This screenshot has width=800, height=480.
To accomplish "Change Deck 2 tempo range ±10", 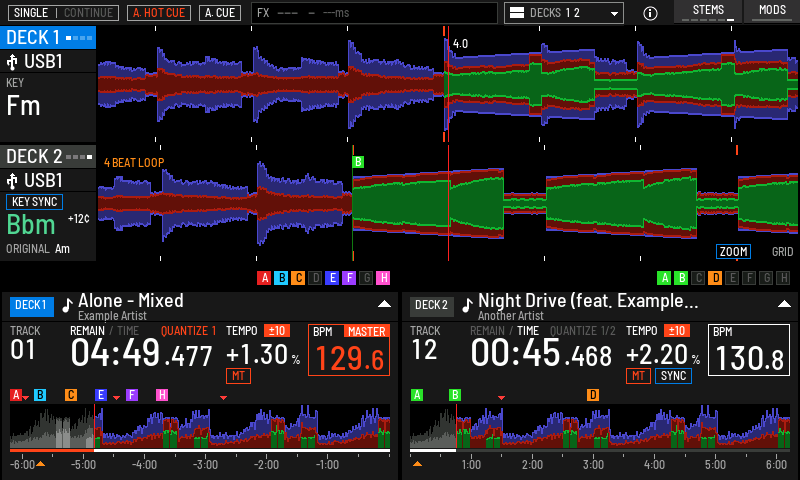I will tap(677, 331).
